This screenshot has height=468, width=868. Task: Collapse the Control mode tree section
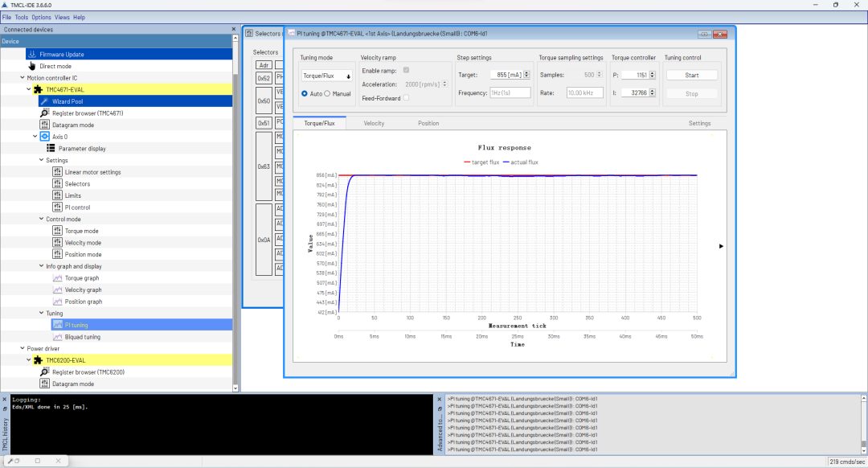[x=40, y=219]
